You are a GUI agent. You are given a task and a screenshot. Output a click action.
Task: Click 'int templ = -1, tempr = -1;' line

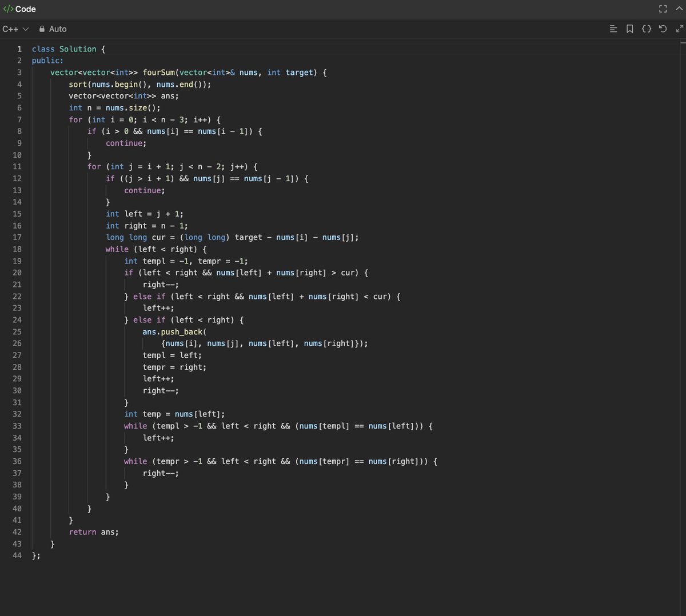[186, 261]
